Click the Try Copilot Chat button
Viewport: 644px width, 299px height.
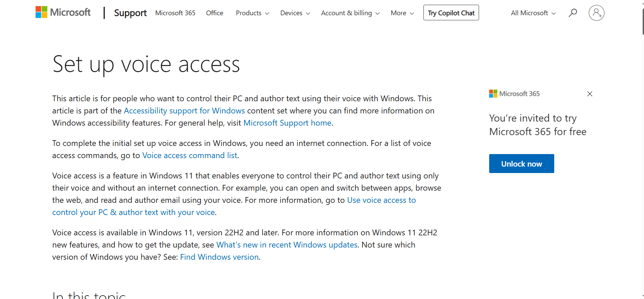pyautogui.click(x=451, y=13)
